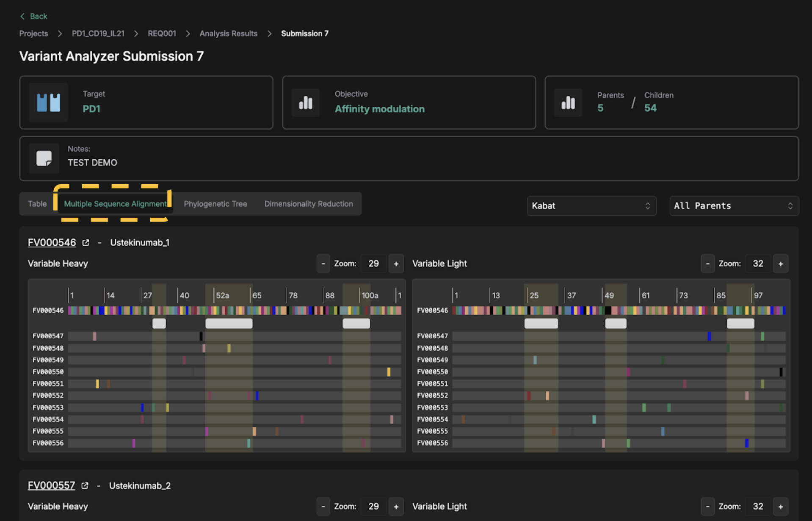This screenshot has height=521, width=812.
Task: Navigate to Analysis Results breadcrumb
Action: coord(228,33)
